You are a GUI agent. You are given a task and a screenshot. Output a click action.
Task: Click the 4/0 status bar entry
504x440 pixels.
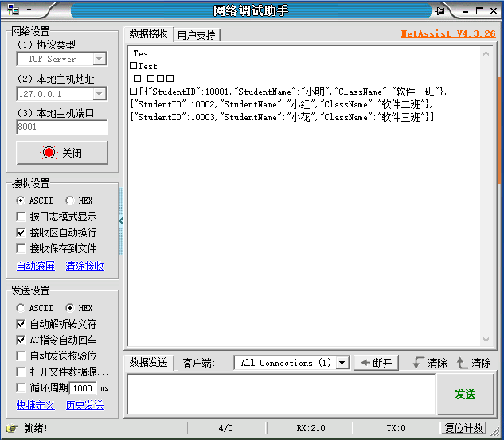pyautogui.click(x=225, y=428)
